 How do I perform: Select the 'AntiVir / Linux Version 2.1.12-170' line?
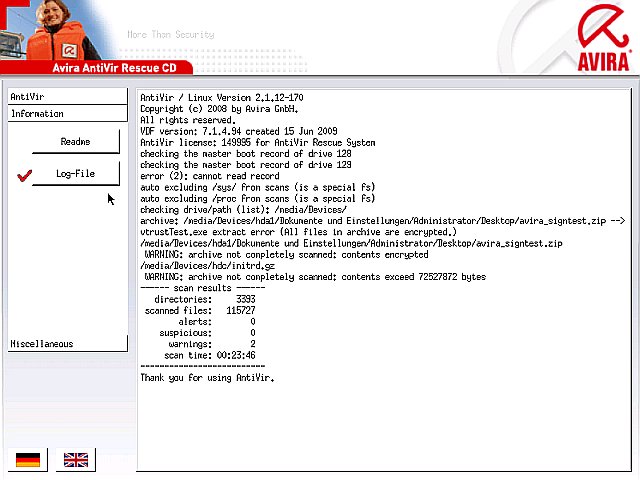coord(222,98)
